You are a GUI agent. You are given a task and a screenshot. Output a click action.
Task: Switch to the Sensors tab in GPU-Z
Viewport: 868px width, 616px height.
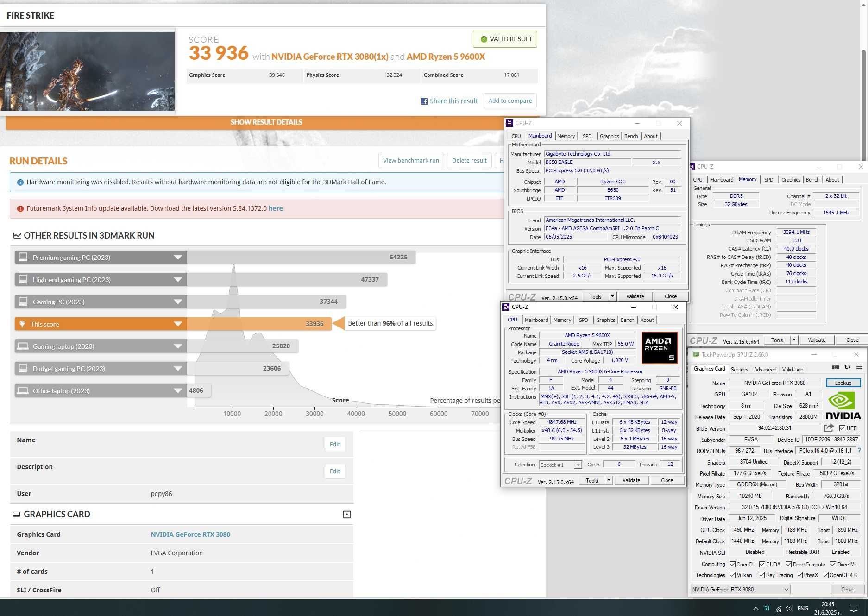click(739, 370)
